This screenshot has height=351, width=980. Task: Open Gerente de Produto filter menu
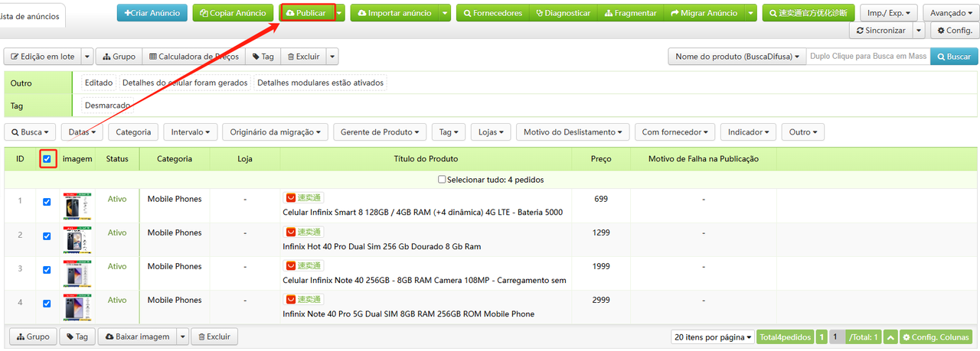pos(380,132)
